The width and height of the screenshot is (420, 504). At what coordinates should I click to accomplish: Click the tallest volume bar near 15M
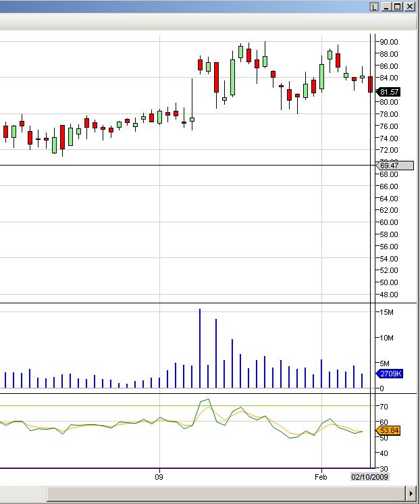click(200, 349)
